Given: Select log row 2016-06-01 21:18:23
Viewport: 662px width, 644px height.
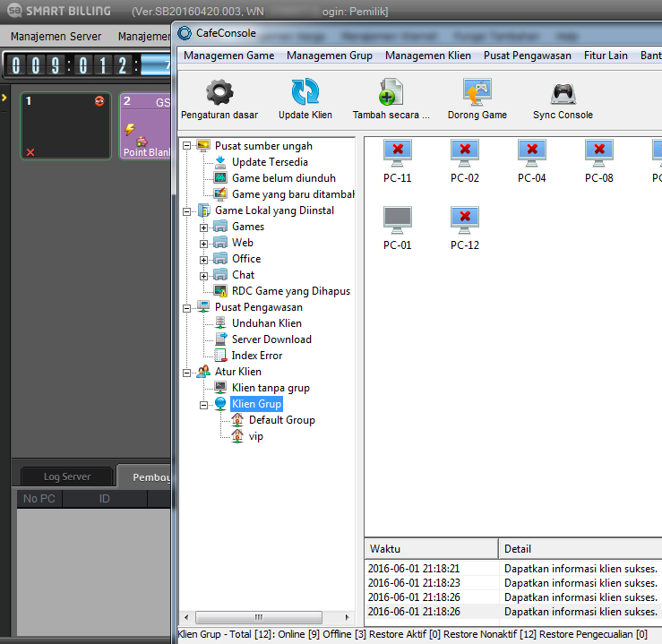Looking at the screenshot, I should (x=513, y=583).
